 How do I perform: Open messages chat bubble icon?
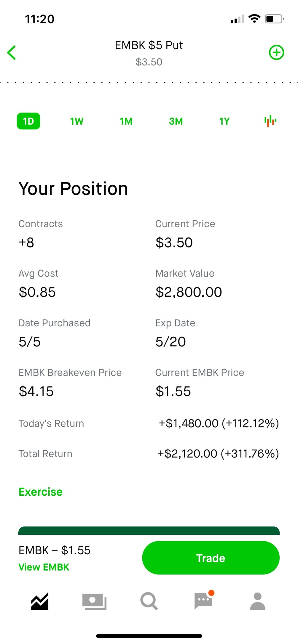[x=203, y=601]
